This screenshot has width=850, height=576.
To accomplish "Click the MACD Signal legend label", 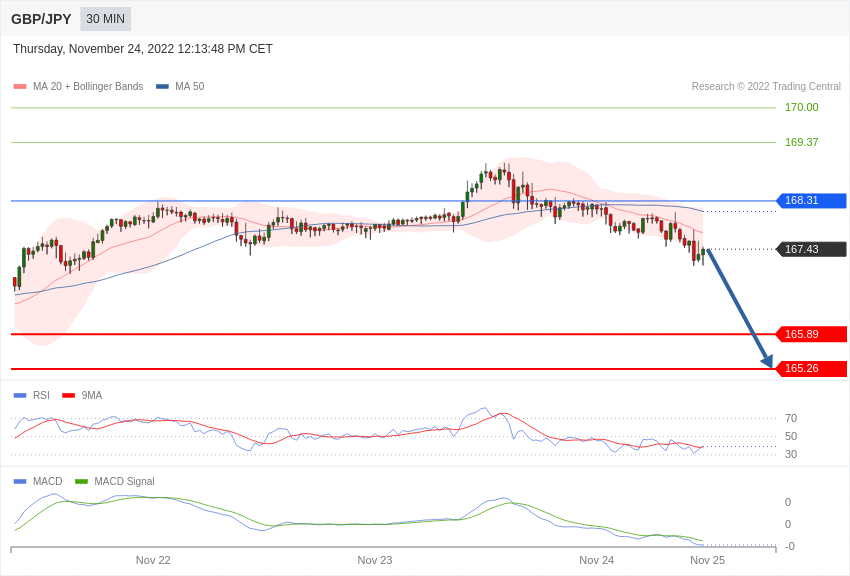I will 124,481.
